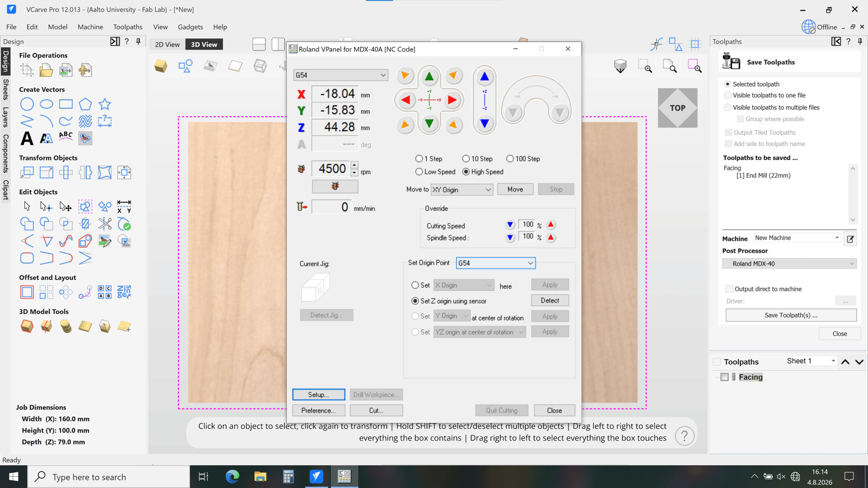Open the Model menu
868x488 pixels.
(x=58, y=27)
